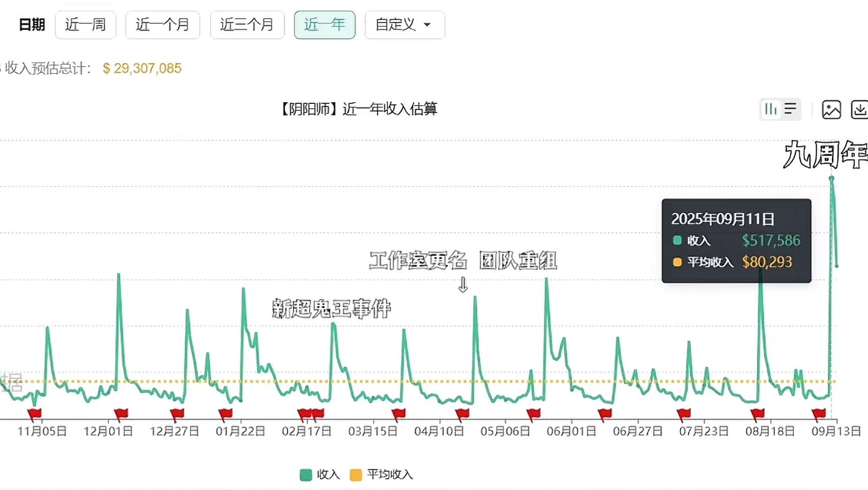The image size is (868, 490).
Task: Click the 日期 label
Action: click(32, 24)
